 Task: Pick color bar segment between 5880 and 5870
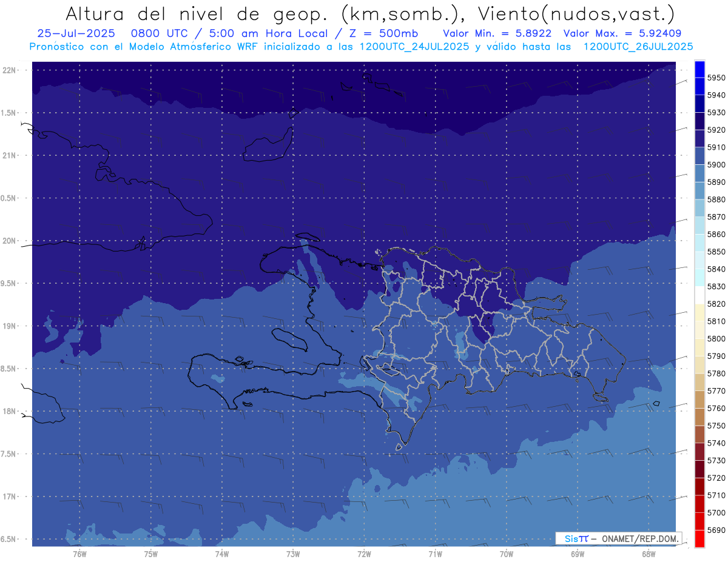(x=699, y=208)
